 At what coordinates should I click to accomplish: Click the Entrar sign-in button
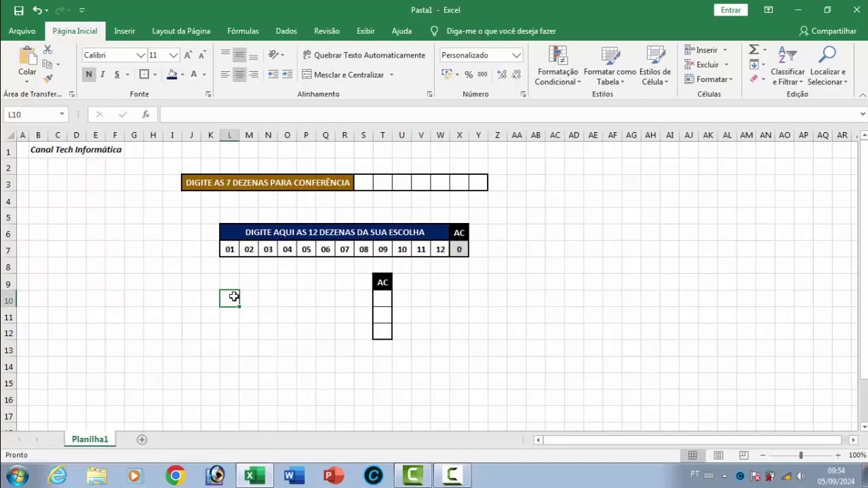731,10
